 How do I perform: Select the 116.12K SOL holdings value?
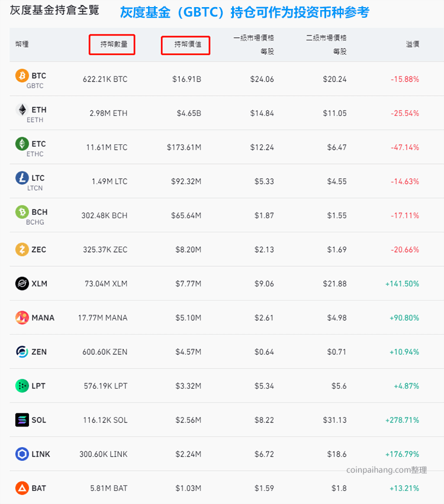[105, 420]
